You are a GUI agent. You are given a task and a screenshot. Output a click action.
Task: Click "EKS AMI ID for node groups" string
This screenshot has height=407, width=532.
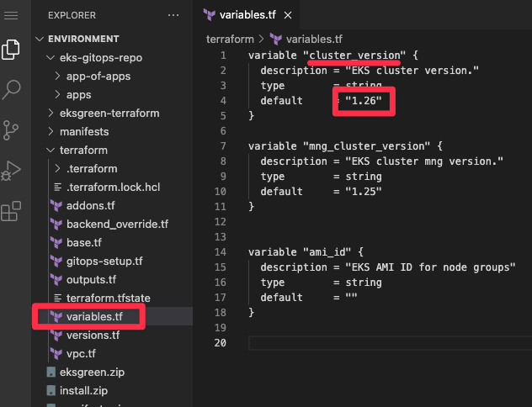tap(430, 267)
